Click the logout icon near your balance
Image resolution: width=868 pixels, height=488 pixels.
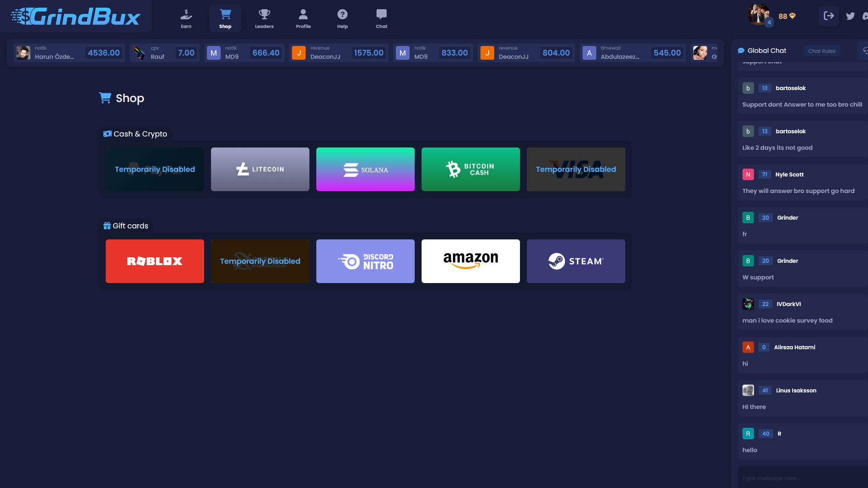point(828,16)
